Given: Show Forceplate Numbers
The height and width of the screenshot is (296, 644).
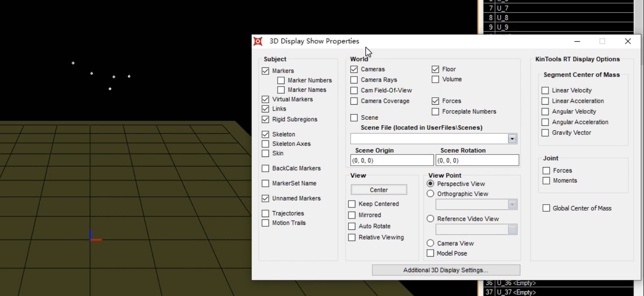Looking at the screenshot, I should (x=435, y=111).
